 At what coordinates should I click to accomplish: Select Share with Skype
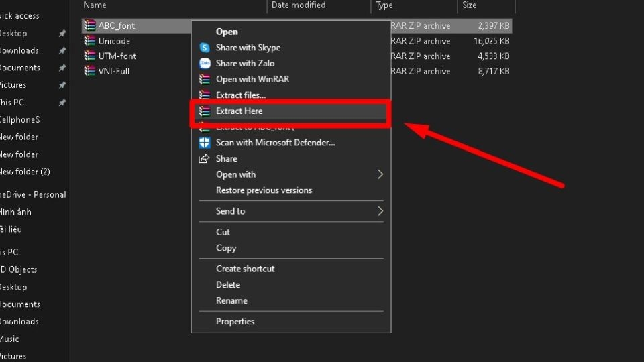[x=248, y=48]
